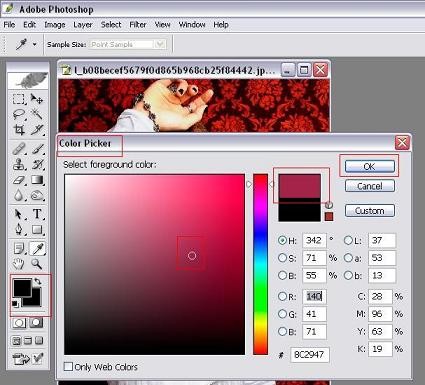This screenshot has height=385, width=425.
Task: Select the R red radio button
Action: click(x=282, y=296)
